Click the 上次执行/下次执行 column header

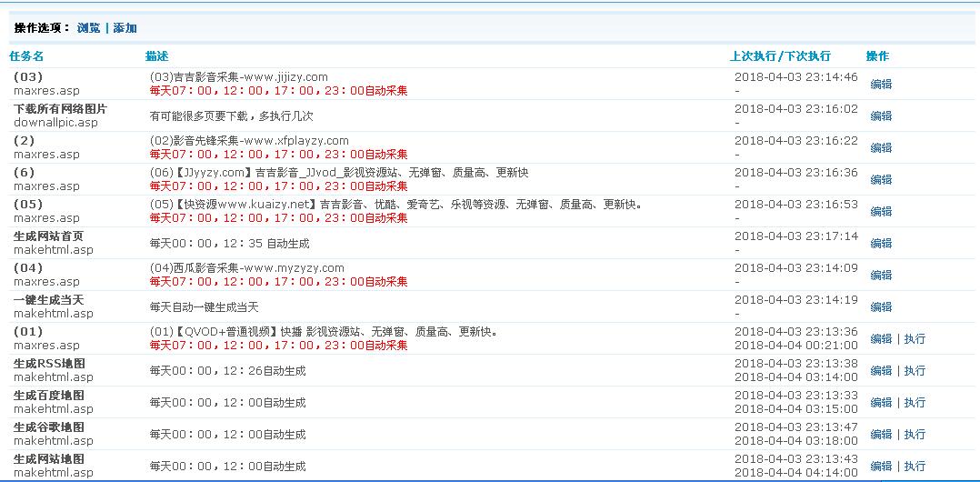point(780,56)
